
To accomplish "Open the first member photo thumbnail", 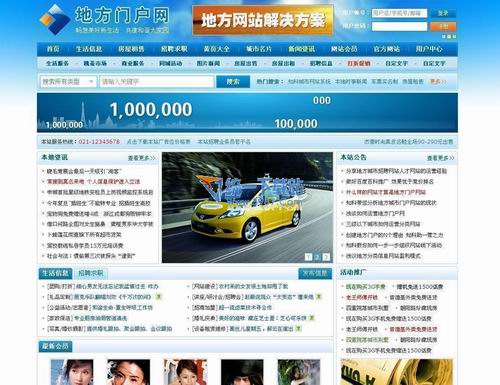I will [x=72, y=372].
